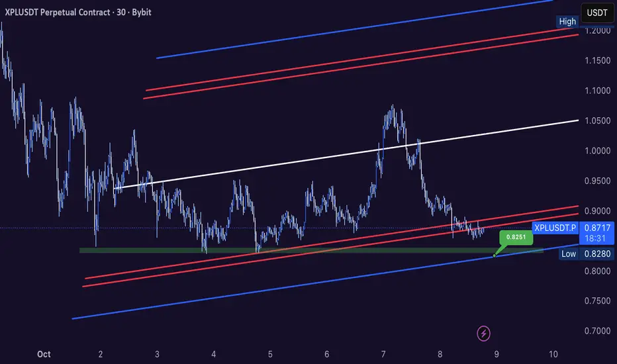Image resolution: width=617 pixels, height=364 pixels.
Task: Click date 2 on the time axis
Action: [101, 354]
